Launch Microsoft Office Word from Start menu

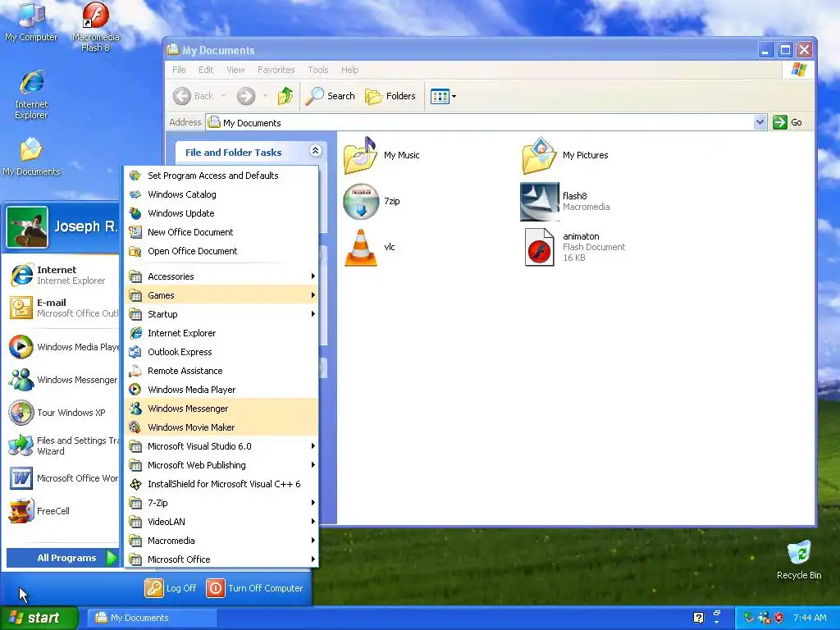tap(61, 478)
